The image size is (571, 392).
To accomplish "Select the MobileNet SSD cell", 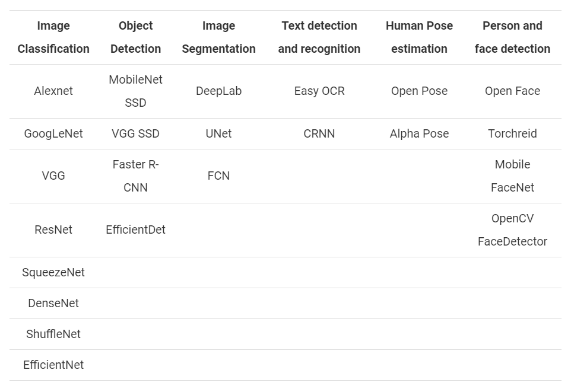I will pos(135,91).
